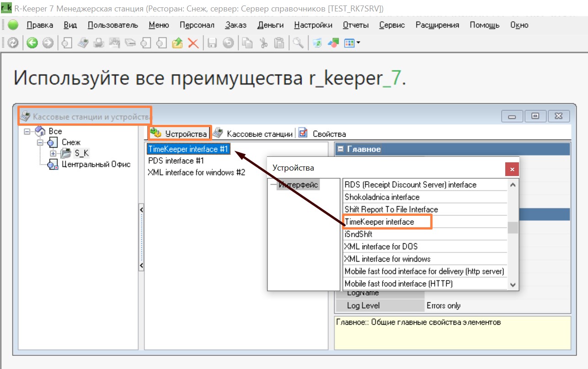Click the window refresh icon after magnifier
Image resolution: width=588 pixels, height=369 pixels.
tap(317, 43)
